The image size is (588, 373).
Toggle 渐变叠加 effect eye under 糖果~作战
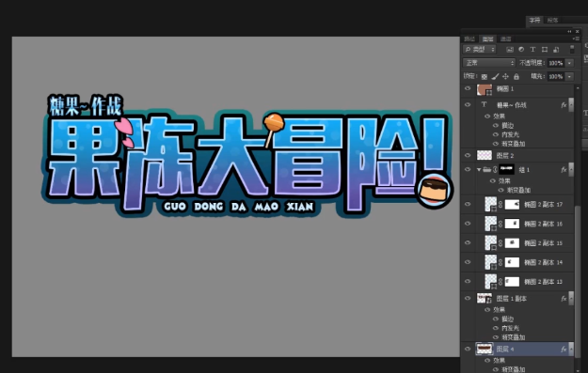pos(496,144)
